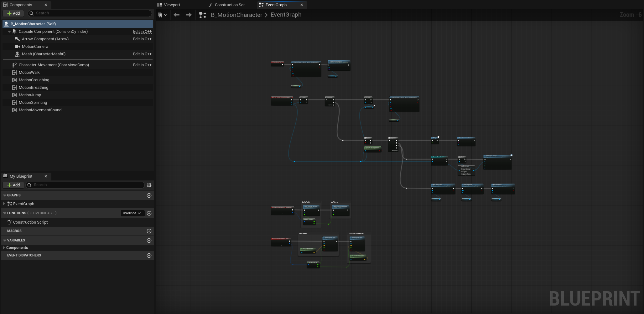
Task: Switch to the Construction Script tab
Action: pos(231,5)
